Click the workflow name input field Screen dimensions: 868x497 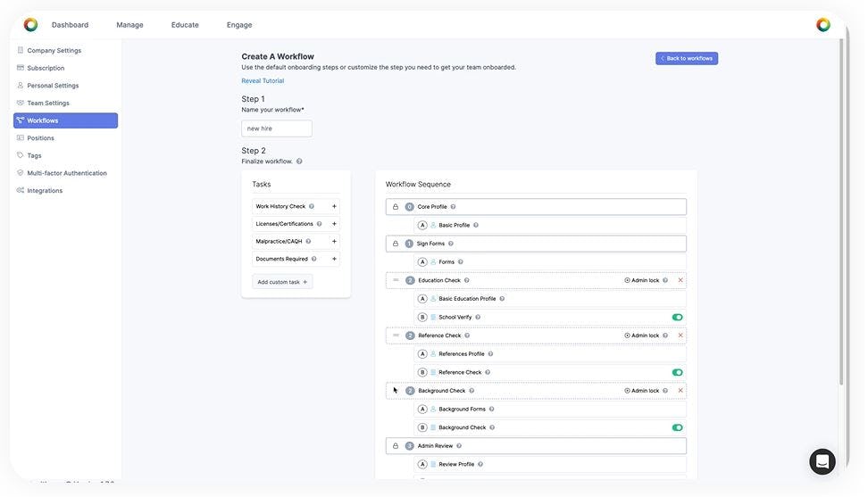point(277,128)
